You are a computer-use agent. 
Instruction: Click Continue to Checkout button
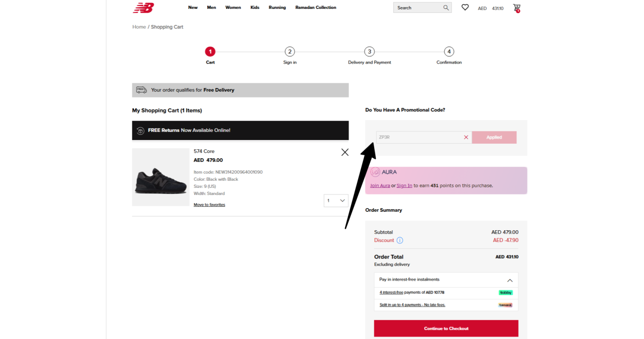click(446, 328)
